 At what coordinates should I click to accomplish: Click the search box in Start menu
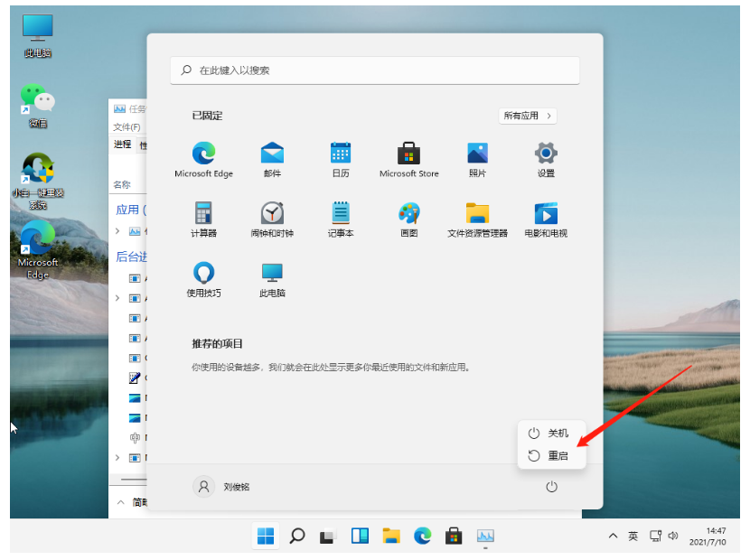[375, 70]
